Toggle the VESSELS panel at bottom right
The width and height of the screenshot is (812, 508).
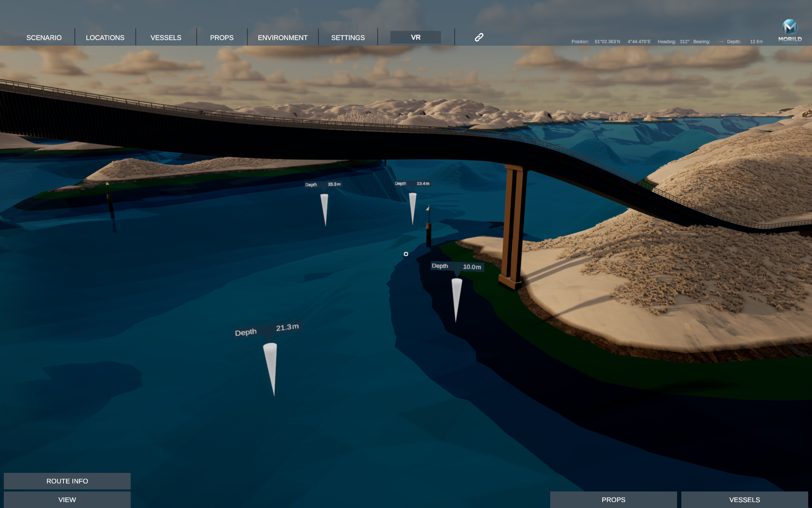744,500
